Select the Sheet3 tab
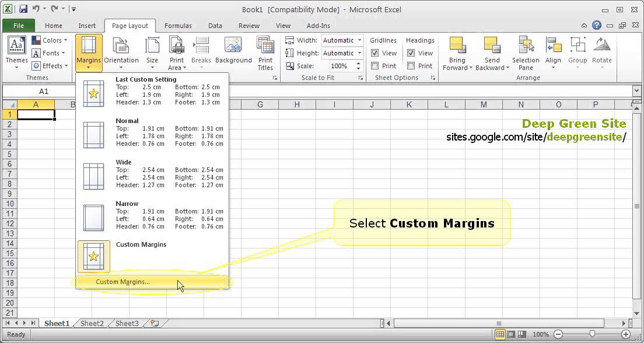 click(x=127, y=323)
